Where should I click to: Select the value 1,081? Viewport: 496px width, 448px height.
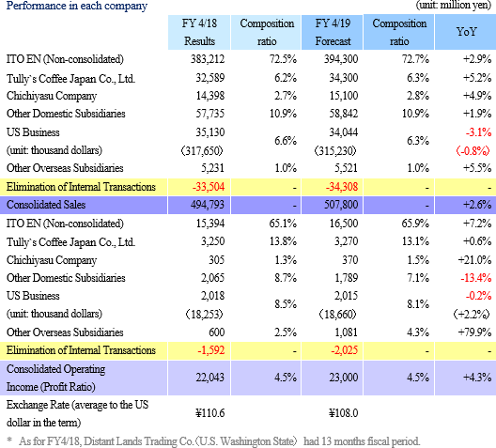pyautogui.click(x=347, y=332)
